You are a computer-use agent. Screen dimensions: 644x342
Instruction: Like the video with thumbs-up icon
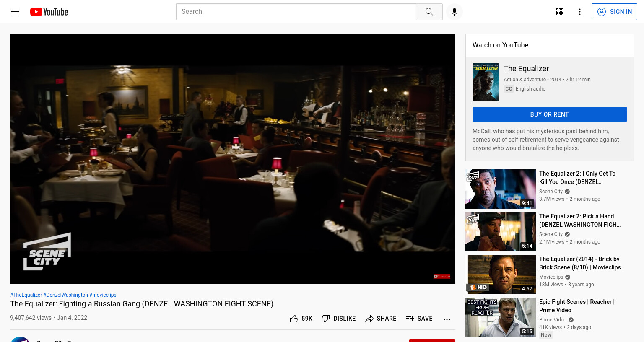(294, 319)
